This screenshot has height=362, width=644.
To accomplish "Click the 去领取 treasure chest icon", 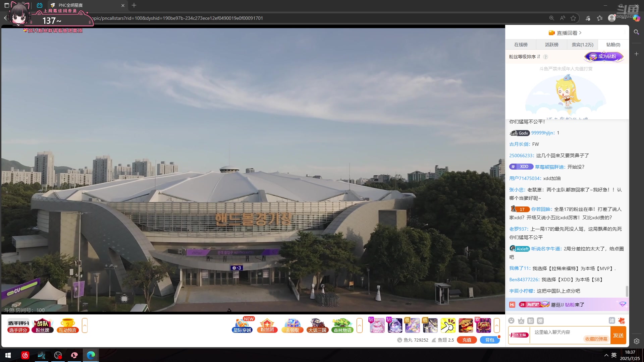I will point(292,325).
